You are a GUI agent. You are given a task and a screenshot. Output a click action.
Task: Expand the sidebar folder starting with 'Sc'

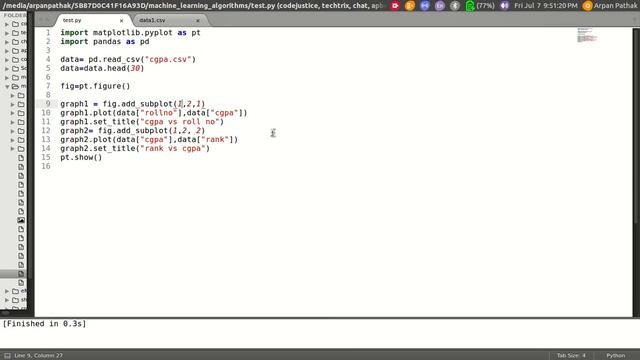[7, 68]
